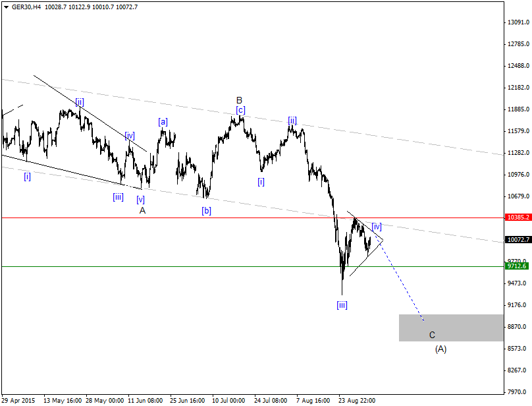
Task: Click the black wave A label
Action: 142,211
